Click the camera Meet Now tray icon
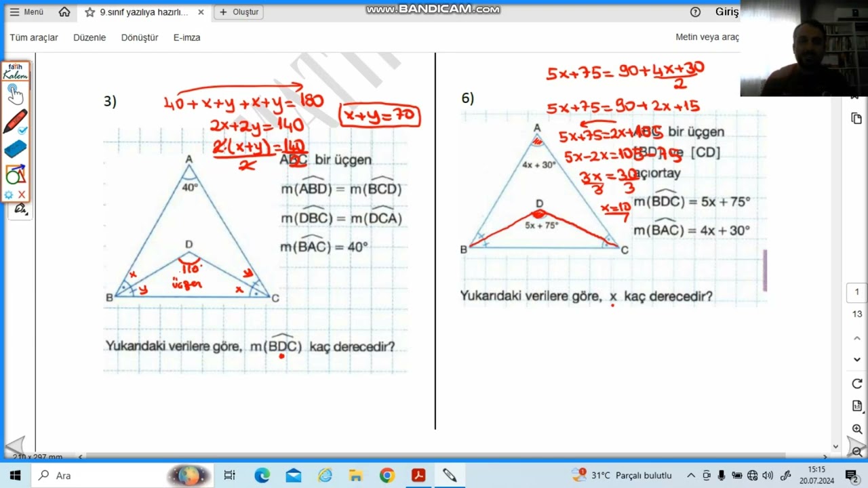868x488 pixels. coord(707,475)
